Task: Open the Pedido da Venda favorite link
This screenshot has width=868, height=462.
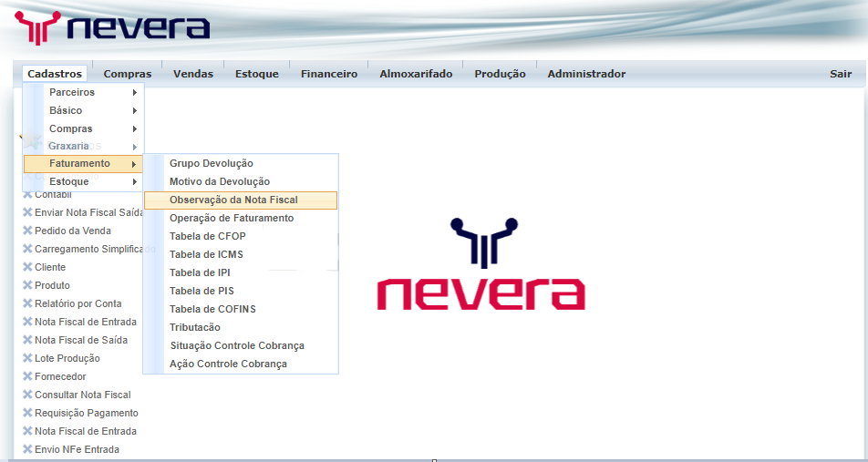Action: (73, 231)
